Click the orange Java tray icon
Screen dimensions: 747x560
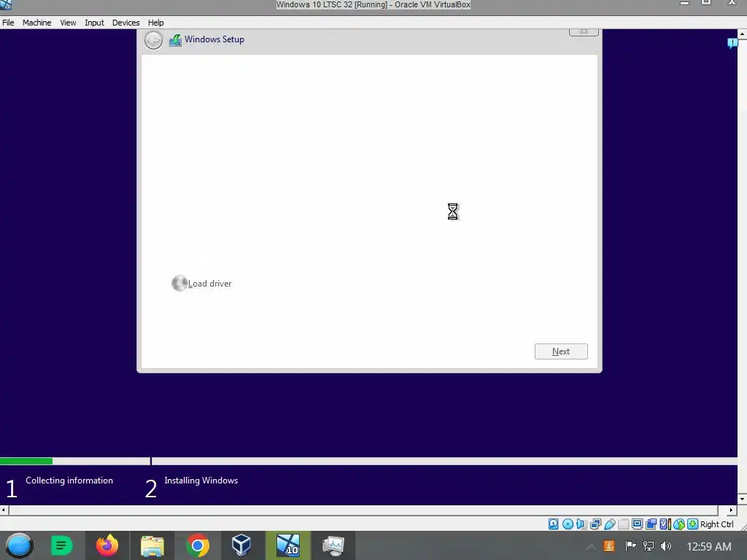609,546
